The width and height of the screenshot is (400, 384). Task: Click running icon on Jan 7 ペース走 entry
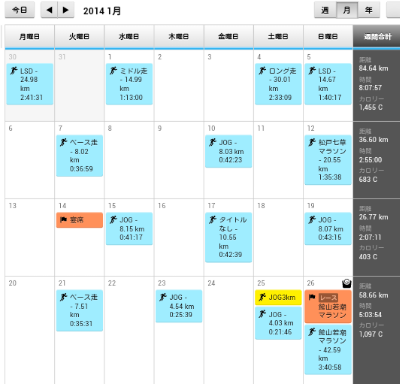click(x=63, y=142)
